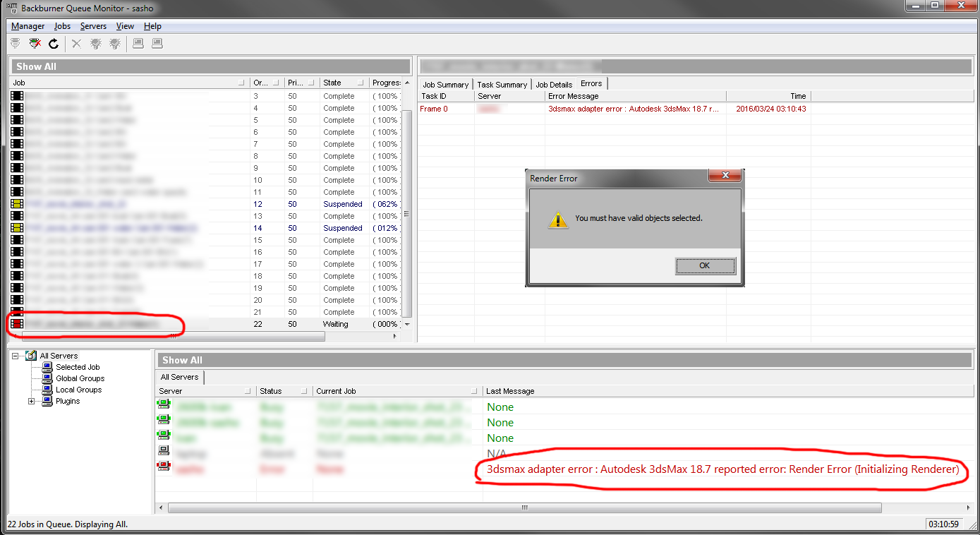Click the N/A last message of Absent server

click(x=497, y=453)
